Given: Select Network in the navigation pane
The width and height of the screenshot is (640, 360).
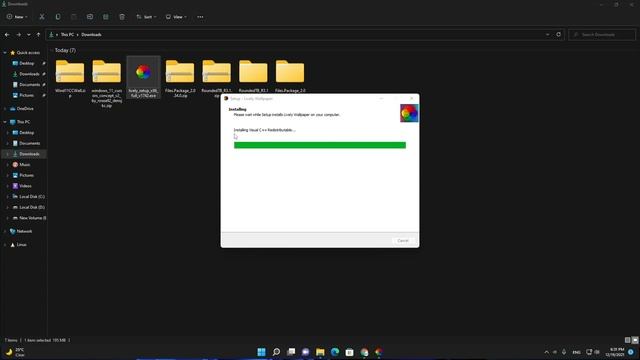Looking at the screenshot, I should click(x=24, y=231).
